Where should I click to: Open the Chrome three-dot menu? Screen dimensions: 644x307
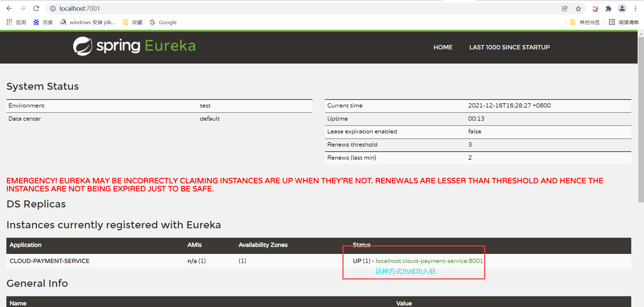pos(635,8)
